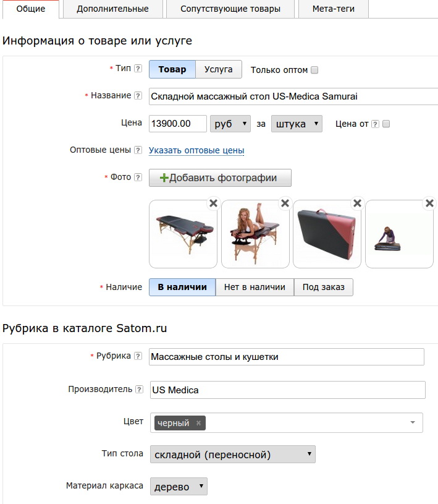Follow the Указать оптовые цены link

coord(196,150)
